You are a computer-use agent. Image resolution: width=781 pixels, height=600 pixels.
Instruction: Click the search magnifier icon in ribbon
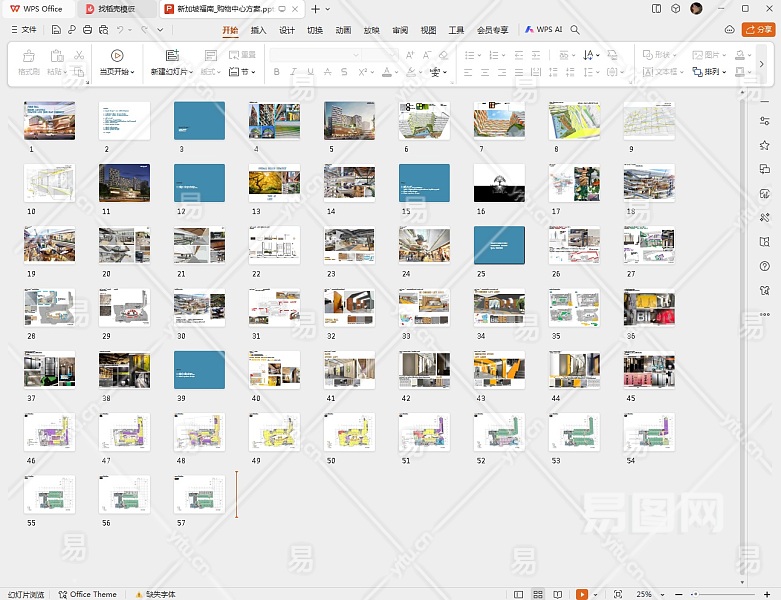point(575,30)
